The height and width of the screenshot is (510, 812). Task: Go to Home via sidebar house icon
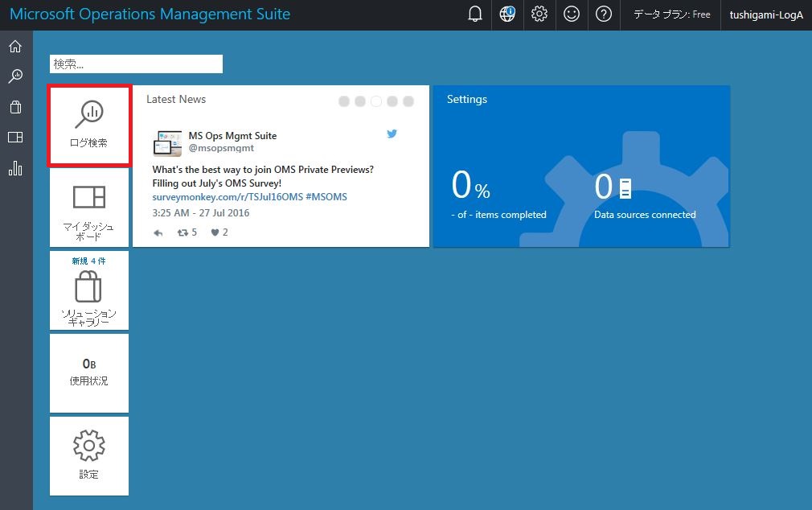point(15,47)
